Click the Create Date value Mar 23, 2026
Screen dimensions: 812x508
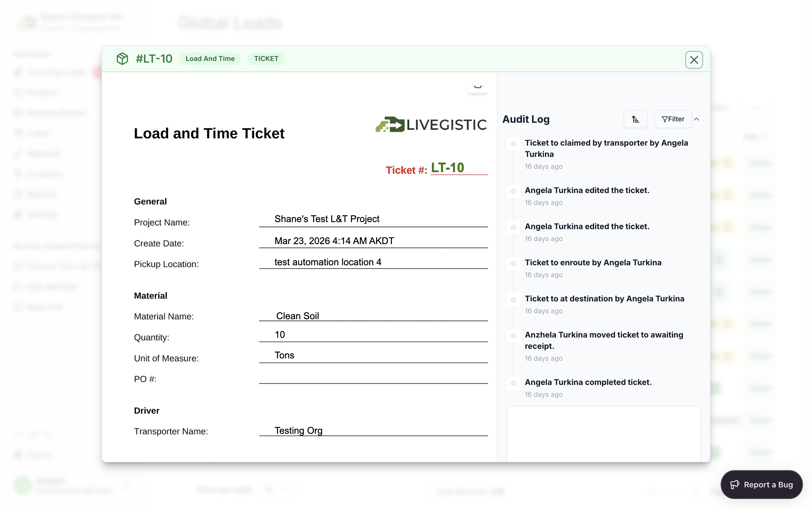(x=334, y=241)
